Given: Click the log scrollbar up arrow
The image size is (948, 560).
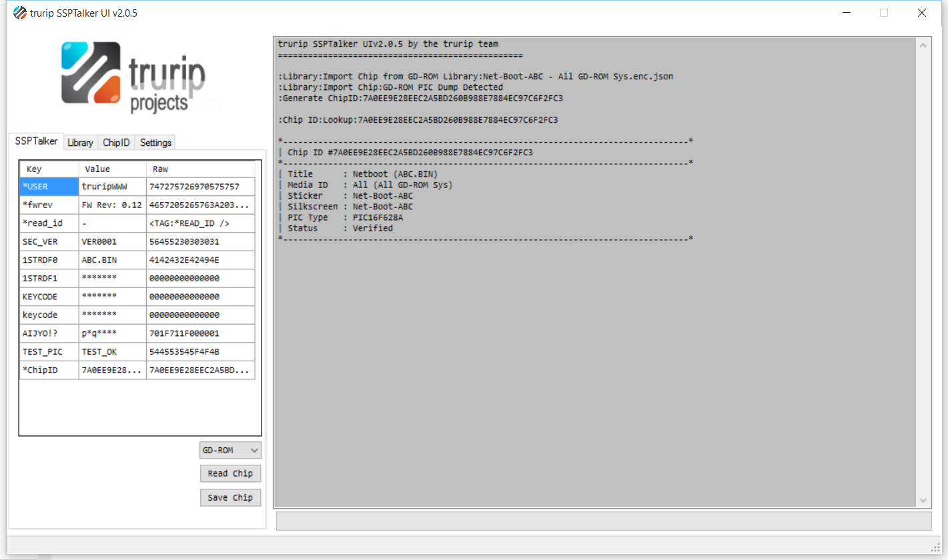Looking at the screenshot, I should click(924, 45).
